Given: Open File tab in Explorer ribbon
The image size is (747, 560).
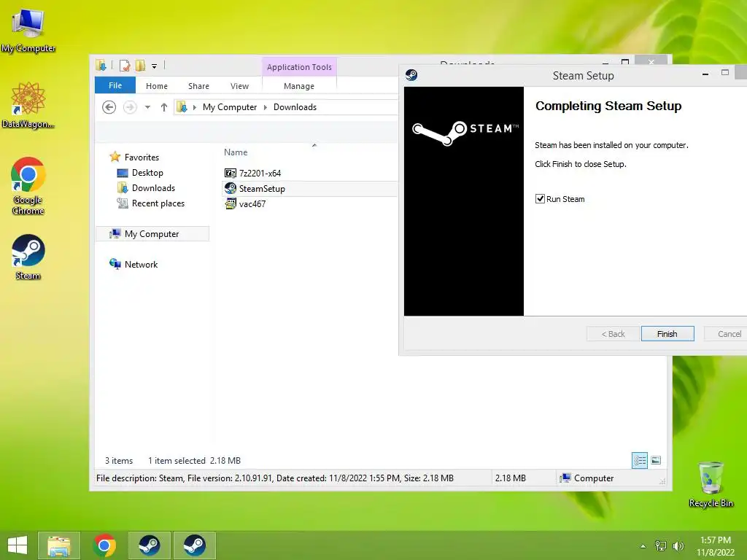Looking at the screenshot, I should 115,85.
